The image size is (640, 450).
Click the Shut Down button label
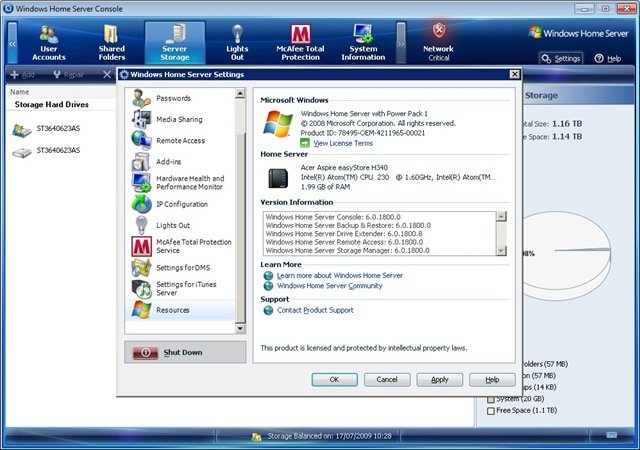183,352
